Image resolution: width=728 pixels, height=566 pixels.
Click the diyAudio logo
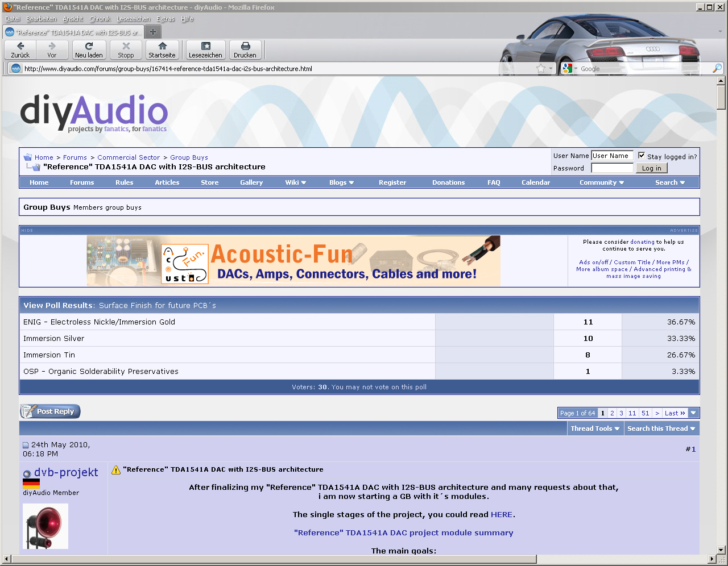tap(94, 113)
